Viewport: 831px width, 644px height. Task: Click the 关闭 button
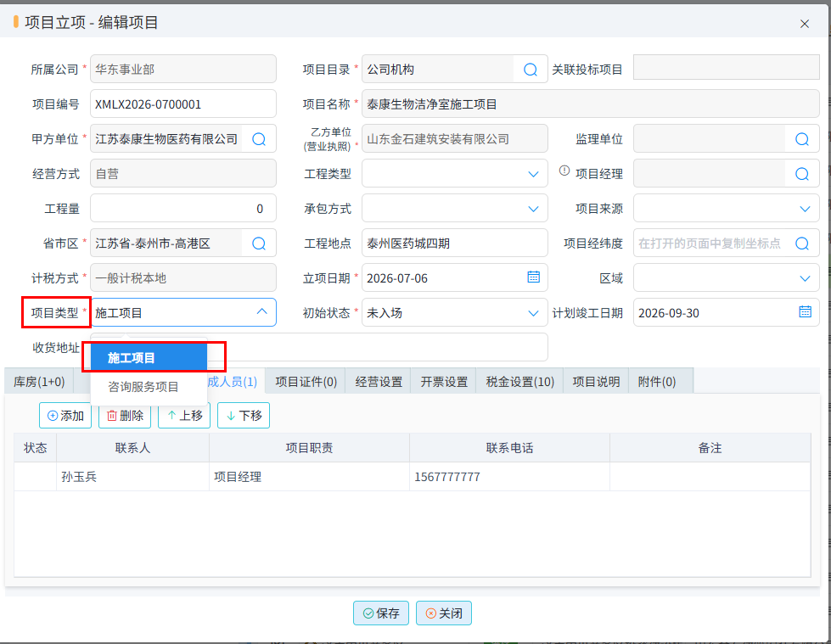tap(444, 613)
